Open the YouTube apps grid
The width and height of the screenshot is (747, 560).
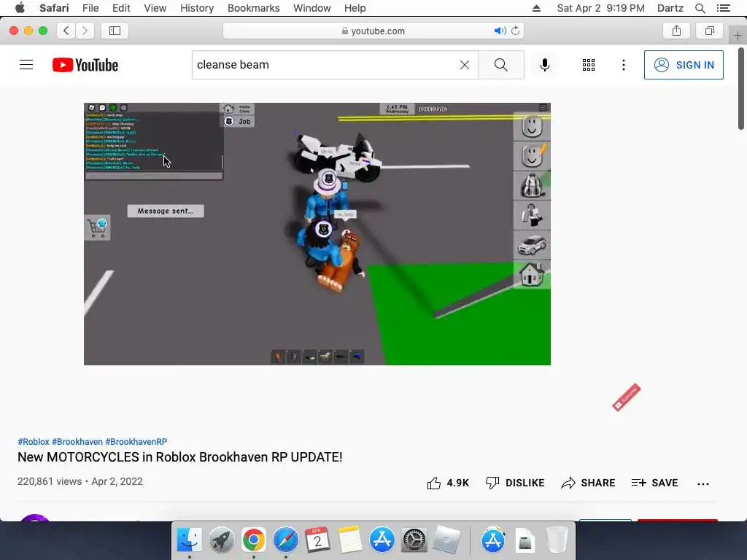tap(589, 65)
